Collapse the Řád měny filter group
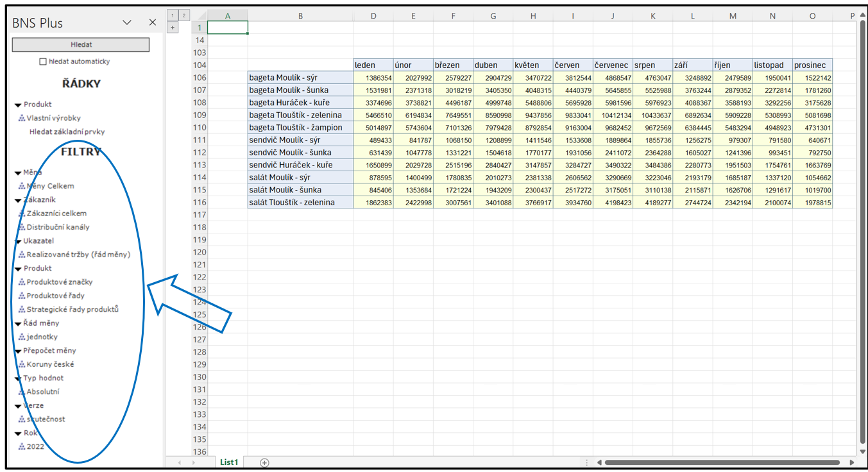The width and height of the screenshot is (868, 472). pyautogui.click(x=18, y=324)
